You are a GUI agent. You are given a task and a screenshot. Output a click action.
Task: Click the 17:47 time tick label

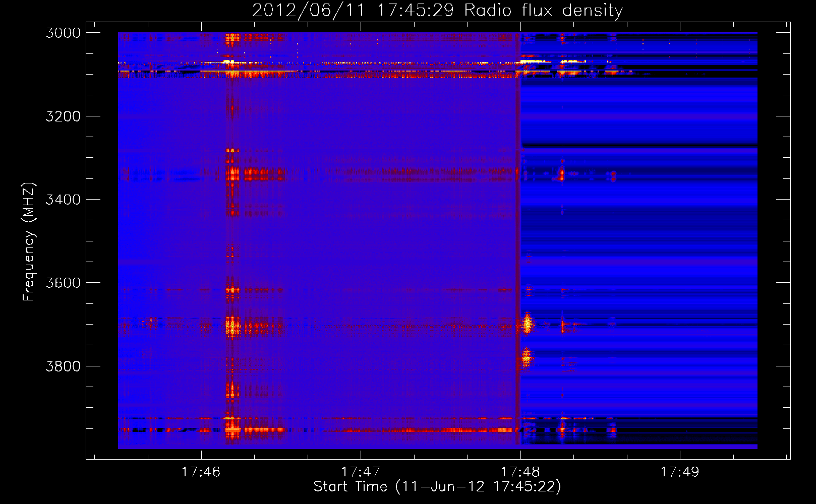[361, 472]
